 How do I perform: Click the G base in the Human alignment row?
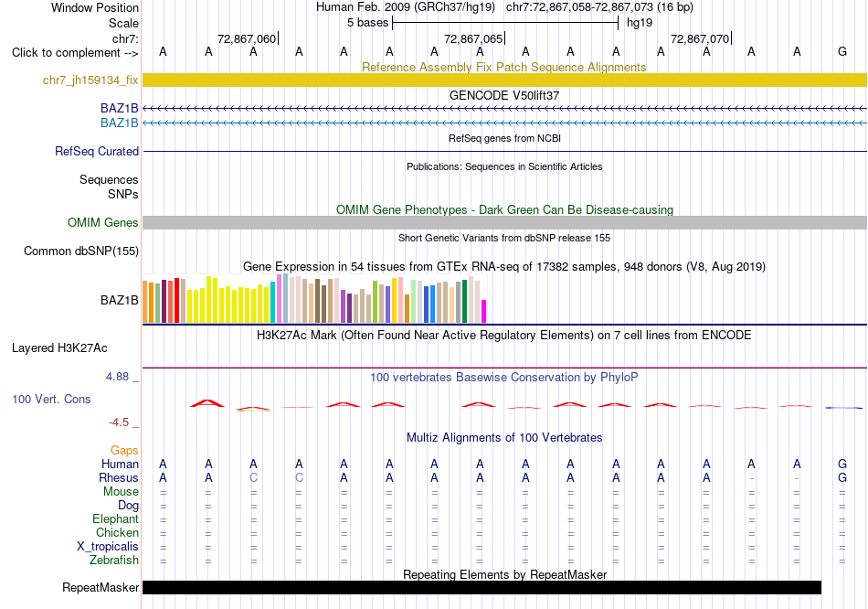coord(842,464)
